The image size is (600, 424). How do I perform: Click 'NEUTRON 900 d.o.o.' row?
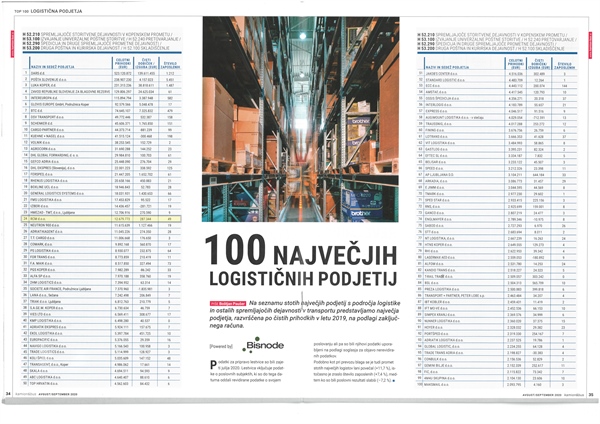101,225
